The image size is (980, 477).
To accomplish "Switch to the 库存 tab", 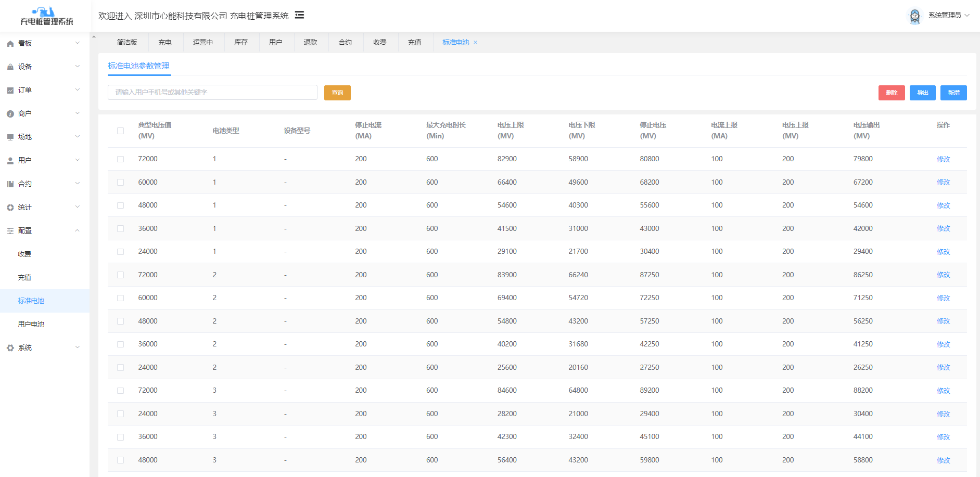I will click(241, 43).
